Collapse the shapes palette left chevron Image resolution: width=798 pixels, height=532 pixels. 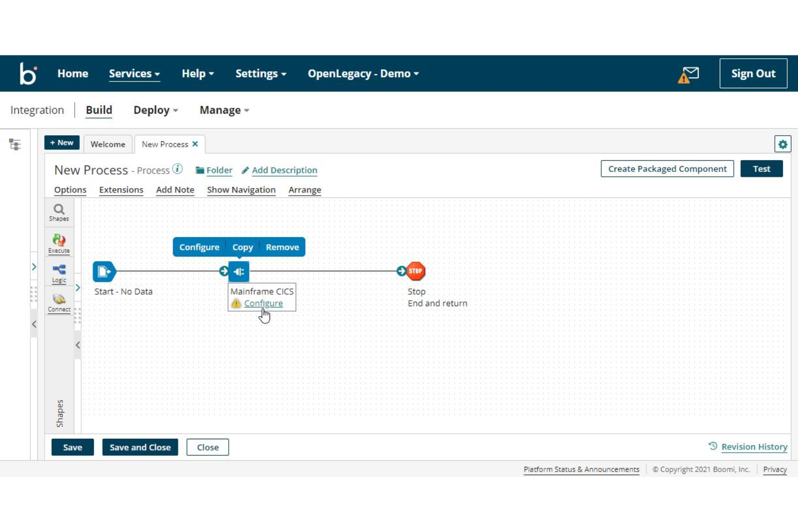tap(78, 345)
